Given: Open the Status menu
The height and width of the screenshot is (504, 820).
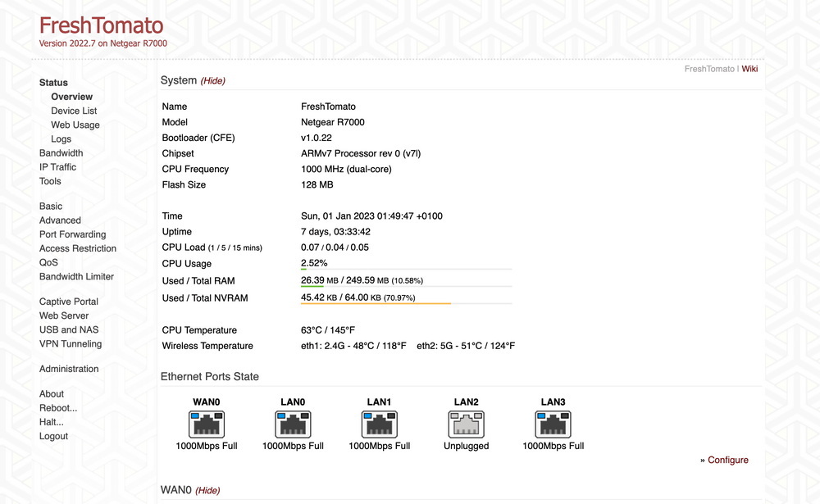Looking at the screenshot, I should click(53, 83).
